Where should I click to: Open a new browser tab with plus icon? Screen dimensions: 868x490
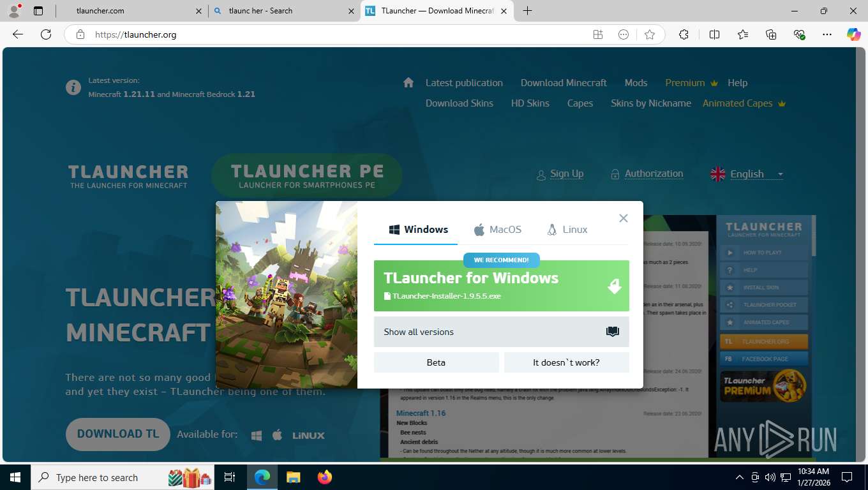click(x=527, y=11)
